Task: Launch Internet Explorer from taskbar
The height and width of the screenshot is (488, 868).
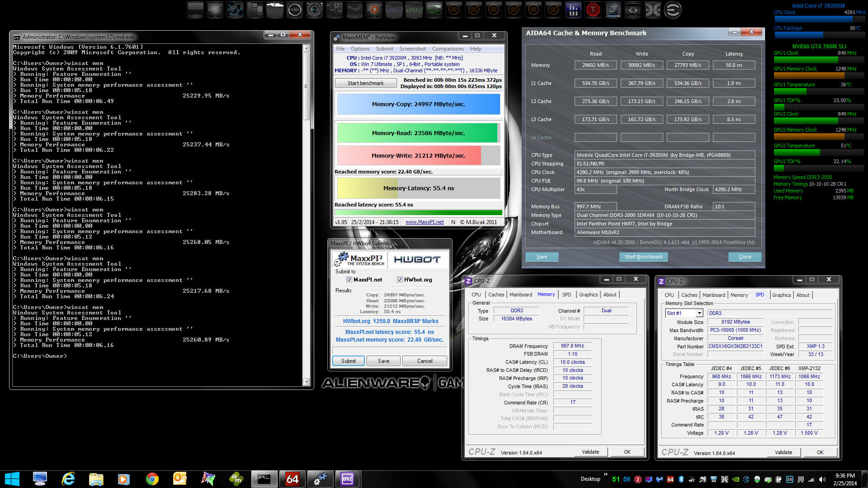Action: pyautogui.click(x=68, y=479)
